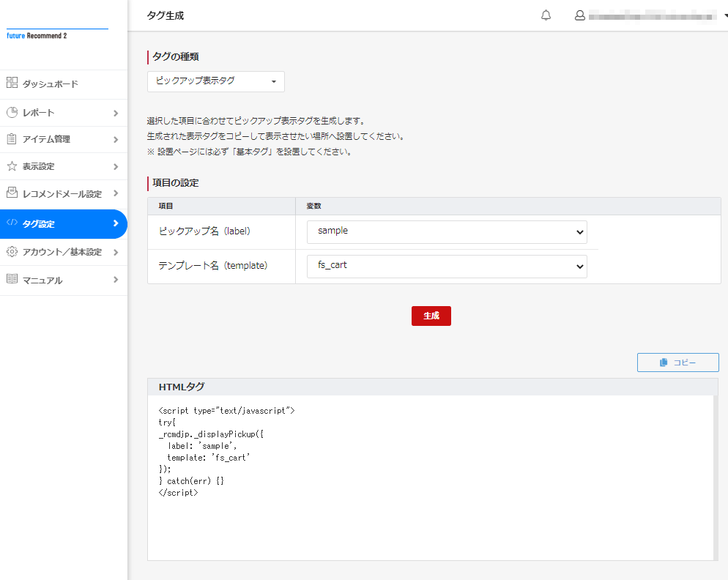Viewport: 728px width, 580px height.
Task: Click the tag settings code icon
Action: 12,223
